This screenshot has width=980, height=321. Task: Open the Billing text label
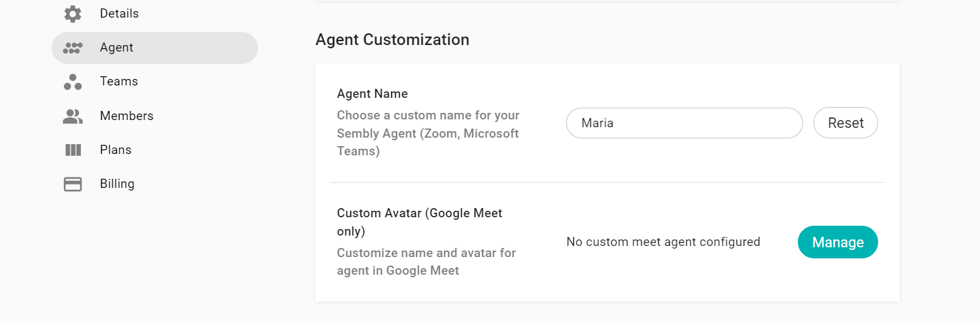[117, 184]
